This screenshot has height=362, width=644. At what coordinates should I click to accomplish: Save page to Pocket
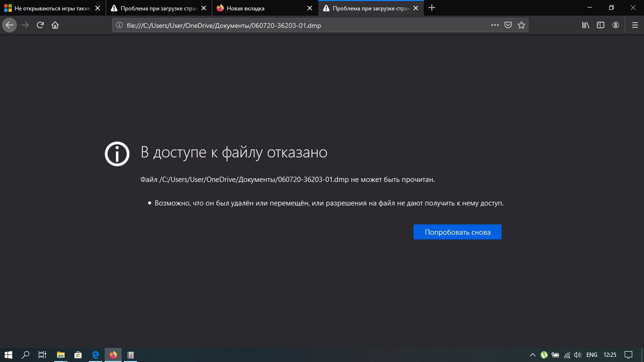(508, 25)
